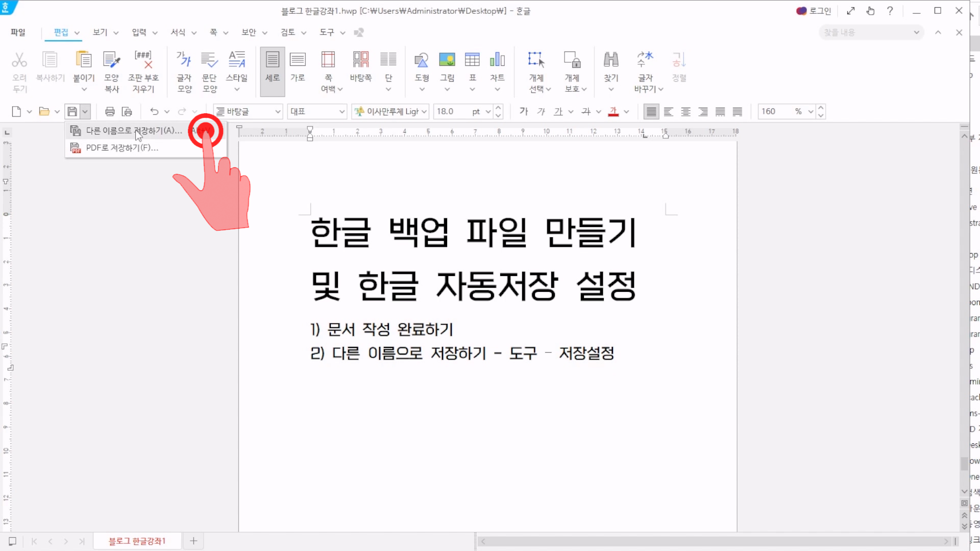Open the 글자 모양 character format tool
The image size is (980, 551).
pos(184,60)
